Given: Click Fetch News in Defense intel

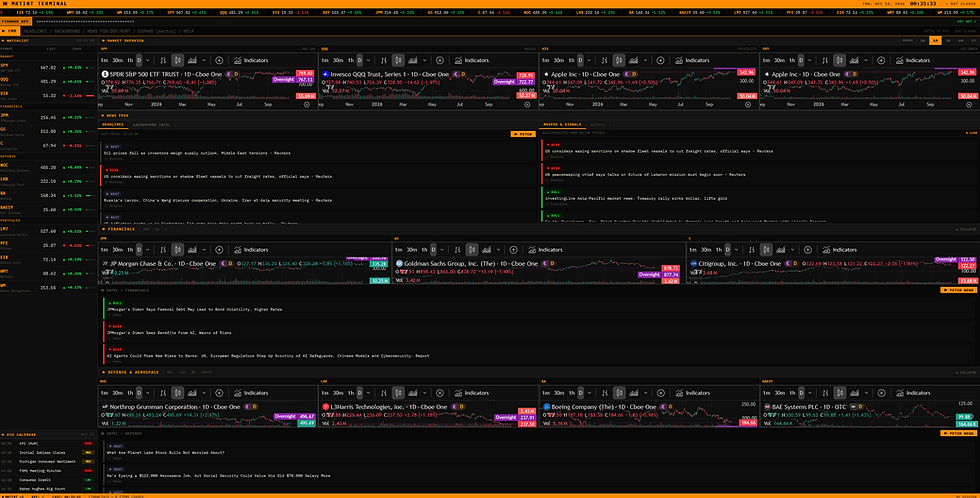Looking at the screenshot, I should point(959,433).
